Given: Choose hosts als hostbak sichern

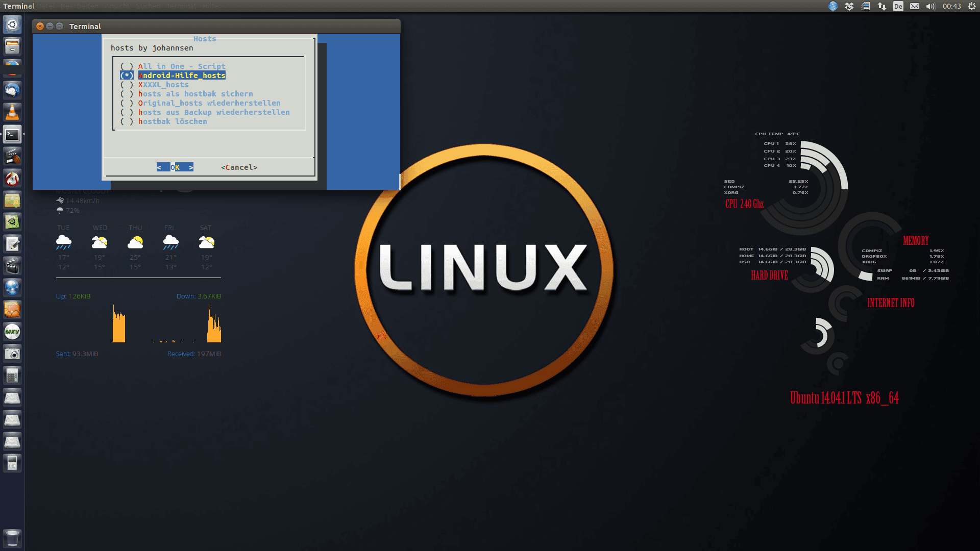Looking at the screenshot, I should (x=186, y=94).
